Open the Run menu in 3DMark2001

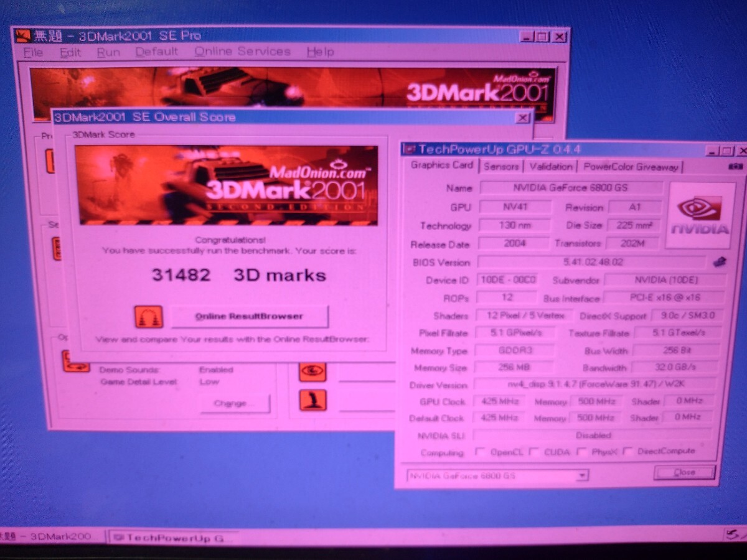pyautogui.click(x=108, y=53)
